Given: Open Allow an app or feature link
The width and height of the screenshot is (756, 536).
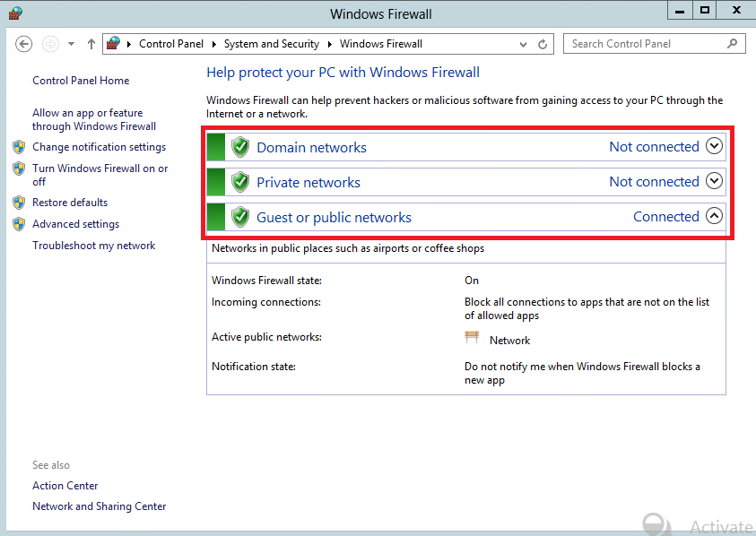Looking at the screenshot, I should point(94,119).
